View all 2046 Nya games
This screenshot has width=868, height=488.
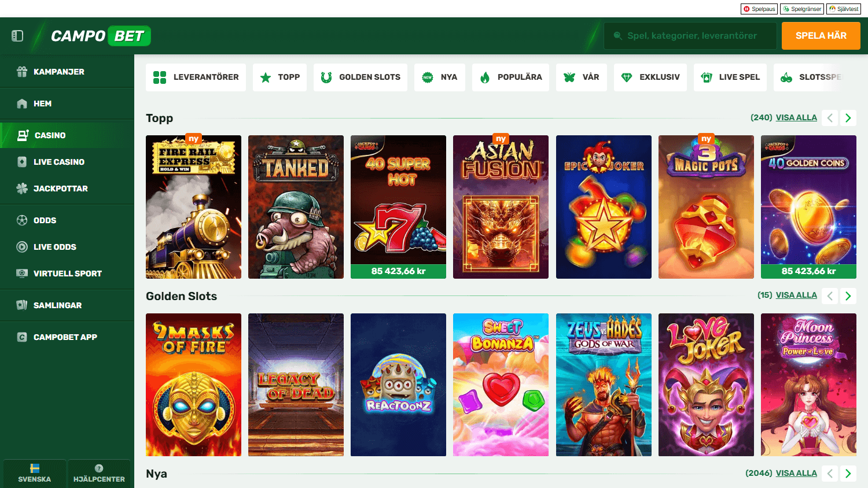pyautogui.click(x=796, y=473)
